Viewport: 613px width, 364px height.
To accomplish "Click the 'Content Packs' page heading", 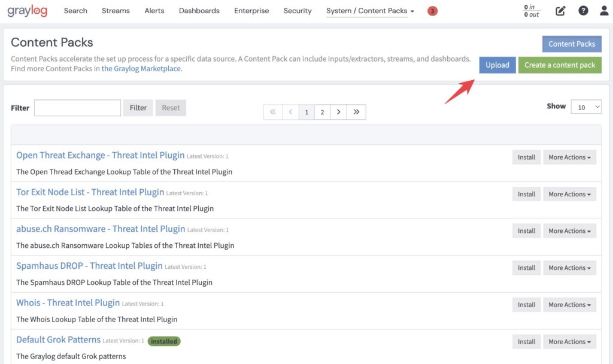I will click(x=52, y=43).
